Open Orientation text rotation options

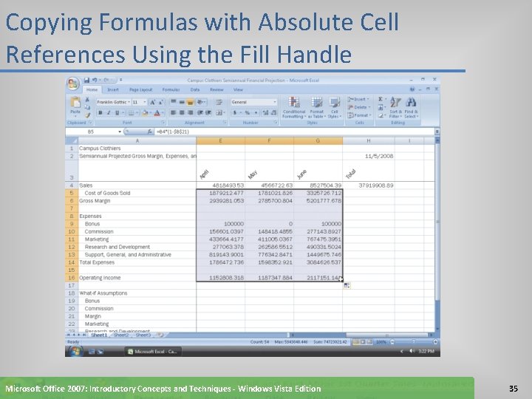pos(200,102)
